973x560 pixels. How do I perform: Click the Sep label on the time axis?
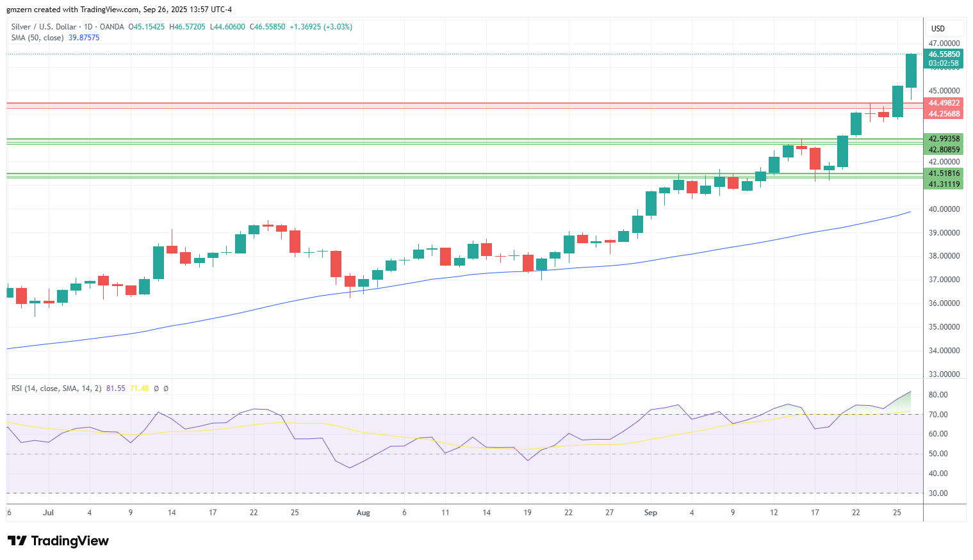[x=651, y=513]
